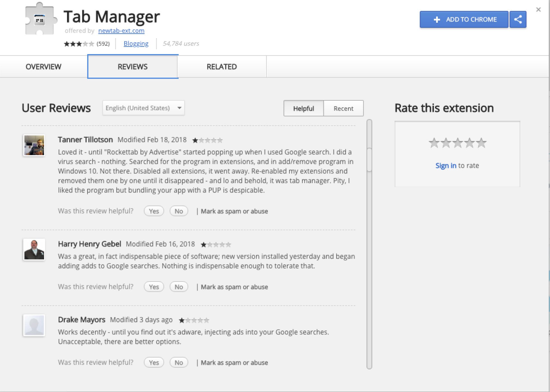Image resolution: width=550 pixels, height=392 pixels.
Task: Sort reviews by Recent
Action: coord(343,109)
